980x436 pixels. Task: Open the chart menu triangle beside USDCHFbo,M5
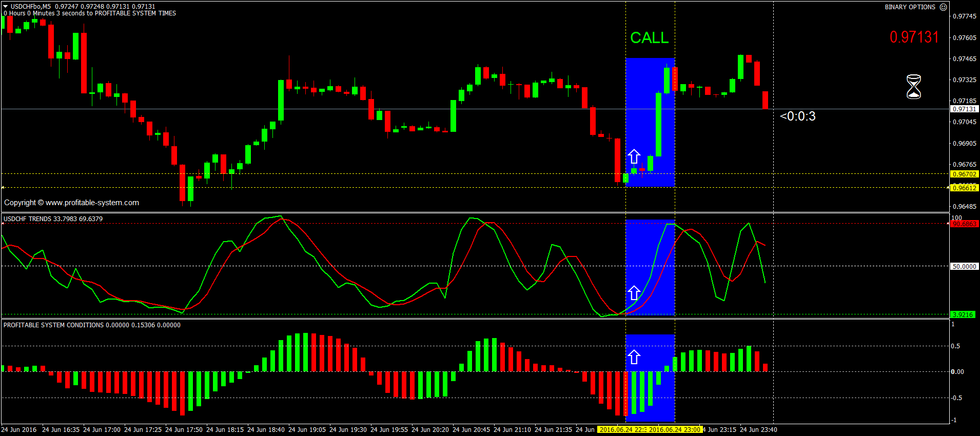5,7
